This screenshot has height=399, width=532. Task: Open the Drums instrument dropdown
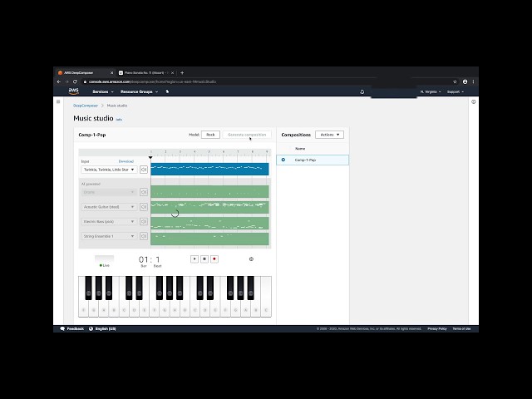(109, 192)
